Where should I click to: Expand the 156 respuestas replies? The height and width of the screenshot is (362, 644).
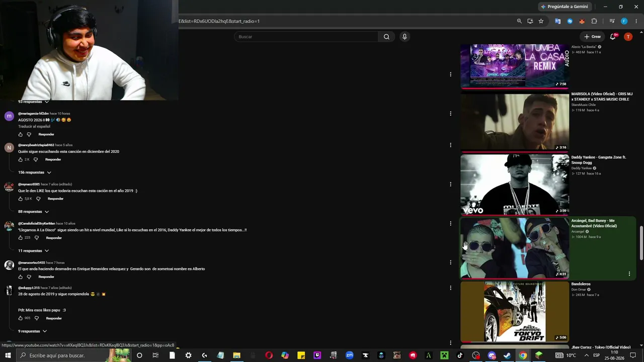point(35,172)
